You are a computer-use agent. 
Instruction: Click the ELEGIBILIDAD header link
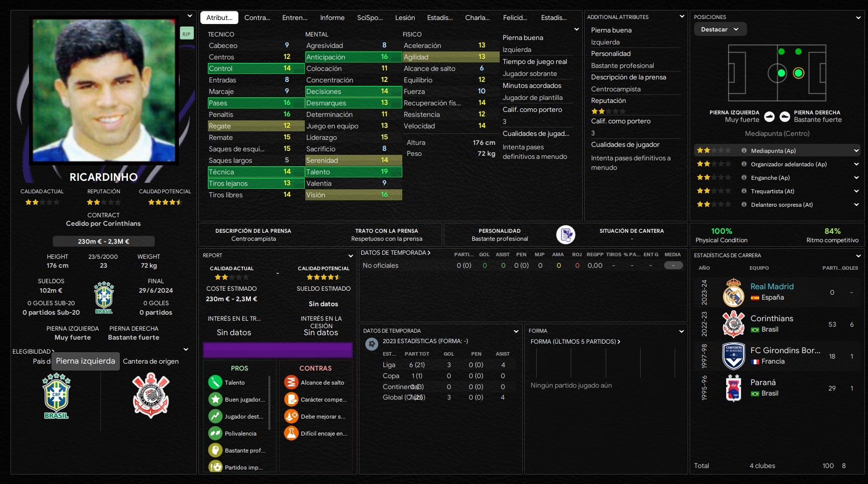(x=33, y=352)
